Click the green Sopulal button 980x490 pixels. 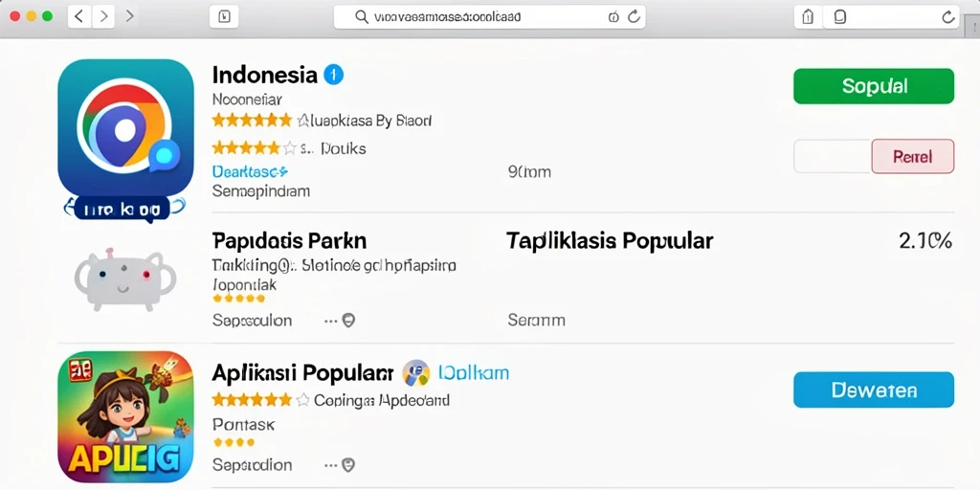[874, 86]
